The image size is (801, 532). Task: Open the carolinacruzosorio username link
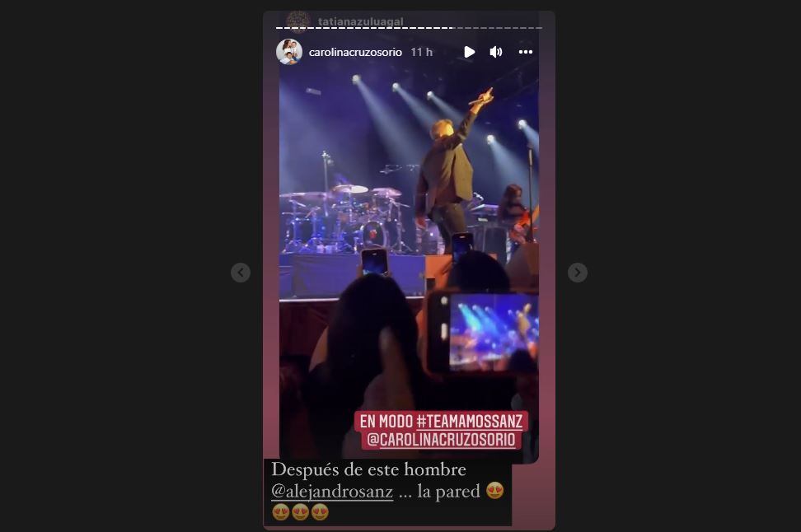click(355, 52)
